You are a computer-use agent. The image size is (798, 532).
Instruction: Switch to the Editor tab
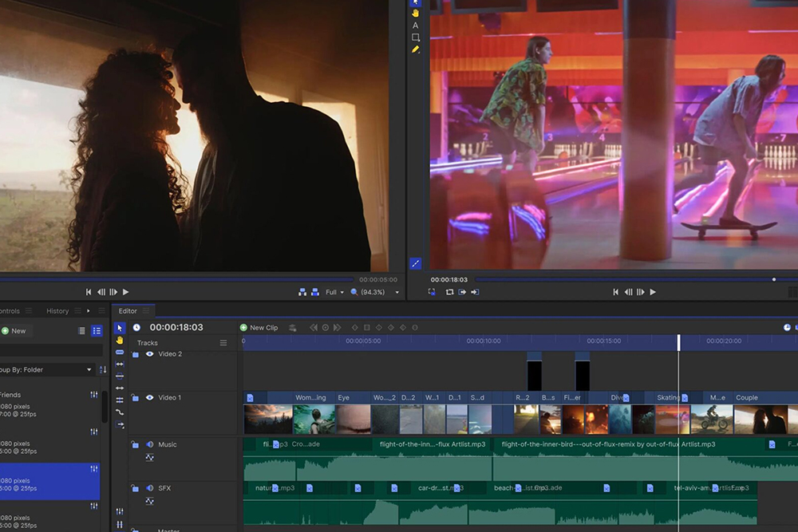coord(128,311)
